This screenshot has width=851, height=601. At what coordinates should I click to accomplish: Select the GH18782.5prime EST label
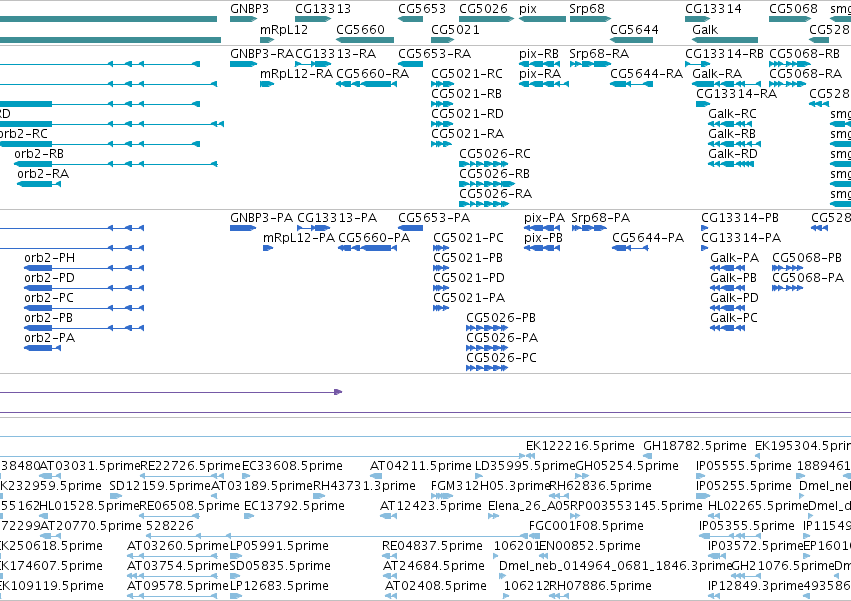click(x=695, y=446)
